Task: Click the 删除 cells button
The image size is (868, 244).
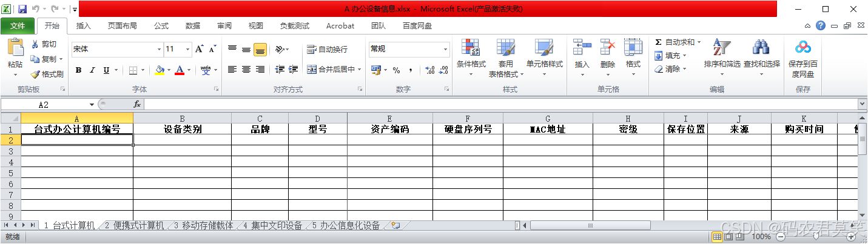Action: pyautogui.click(x=608, y=59)
